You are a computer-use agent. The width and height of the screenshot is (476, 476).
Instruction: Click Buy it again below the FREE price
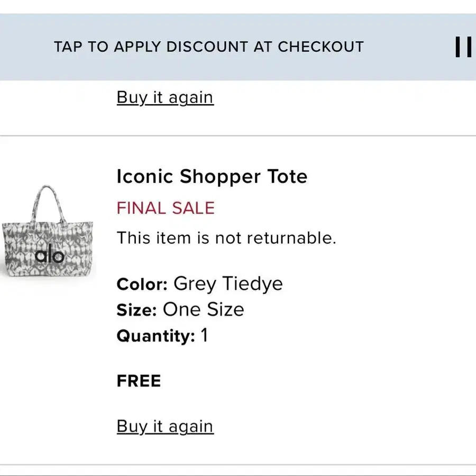(x=165, y=426)
